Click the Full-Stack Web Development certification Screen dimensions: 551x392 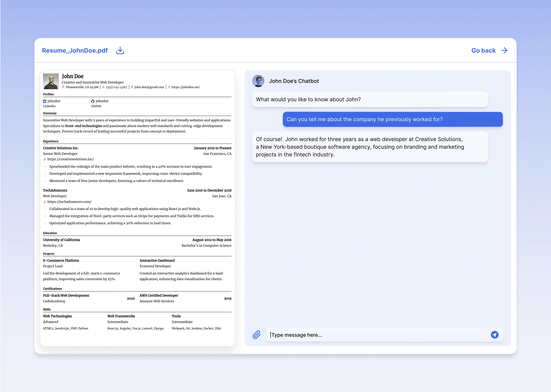[66, 295]
